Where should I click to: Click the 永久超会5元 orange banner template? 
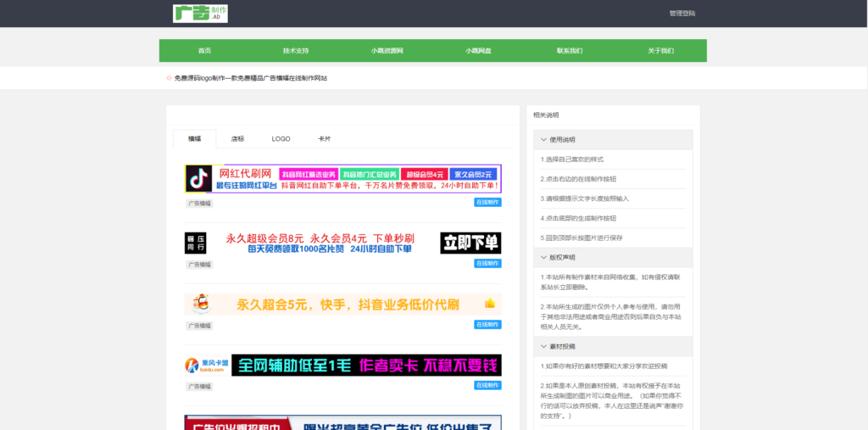(x=343, y=304)
